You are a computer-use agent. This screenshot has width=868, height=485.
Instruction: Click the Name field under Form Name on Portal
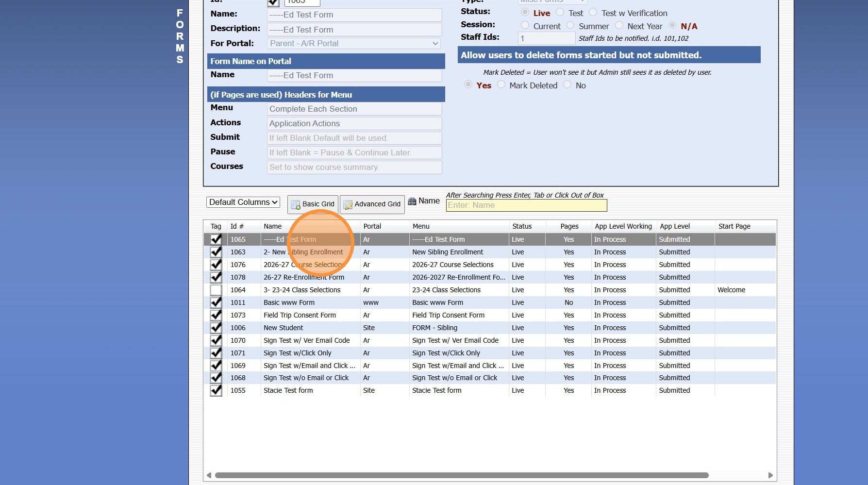(354, 75)
